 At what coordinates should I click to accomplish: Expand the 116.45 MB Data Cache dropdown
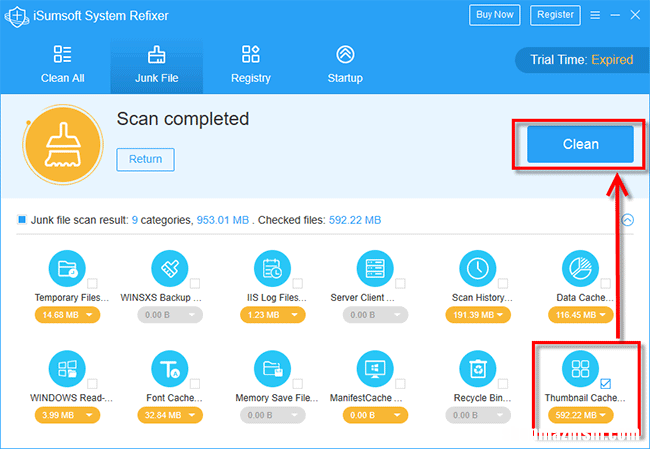click(580, 315)
